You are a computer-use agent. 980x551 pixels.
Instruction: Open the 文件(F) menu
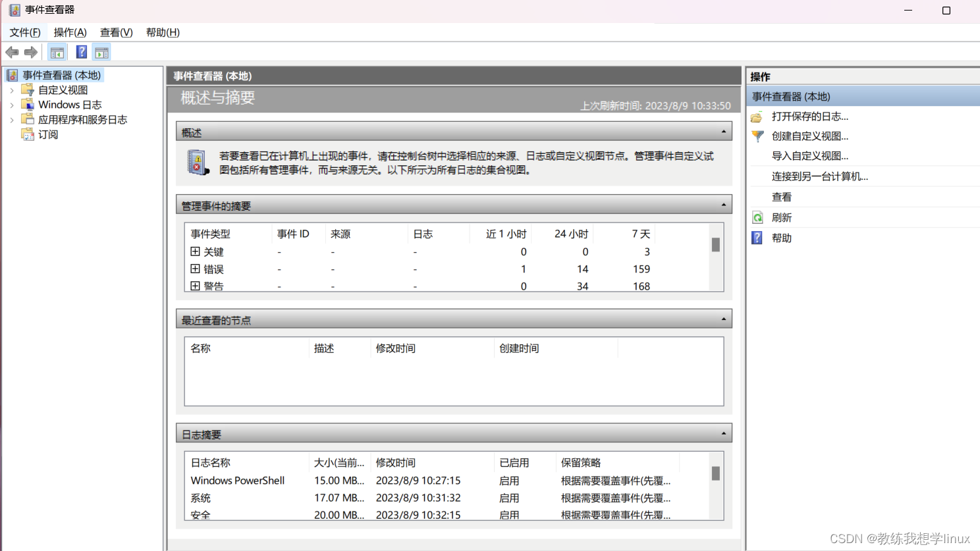[x=25, y=32]
